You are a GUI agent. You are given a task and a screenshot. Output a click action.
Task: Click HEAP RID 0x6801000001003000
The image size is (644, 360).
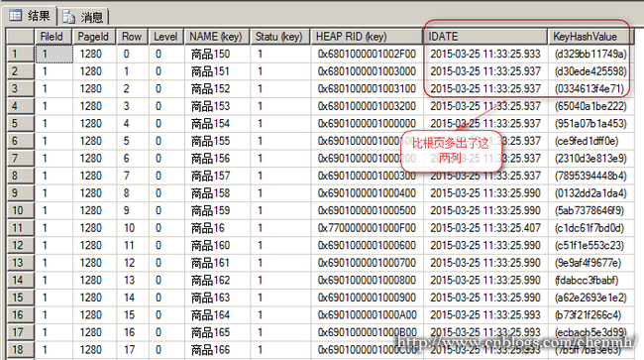pos(367,71)
